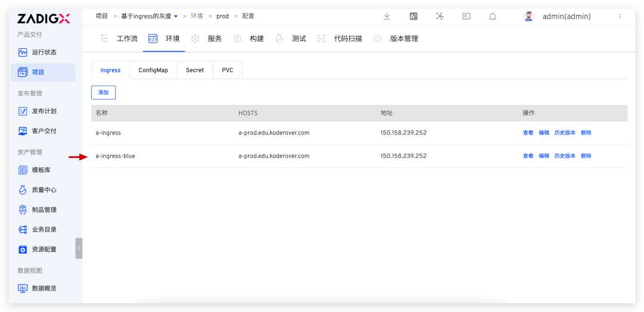Open 数据概览 monitor icon
The width and height of the screenshot is (644, 312).
[23, 288]
